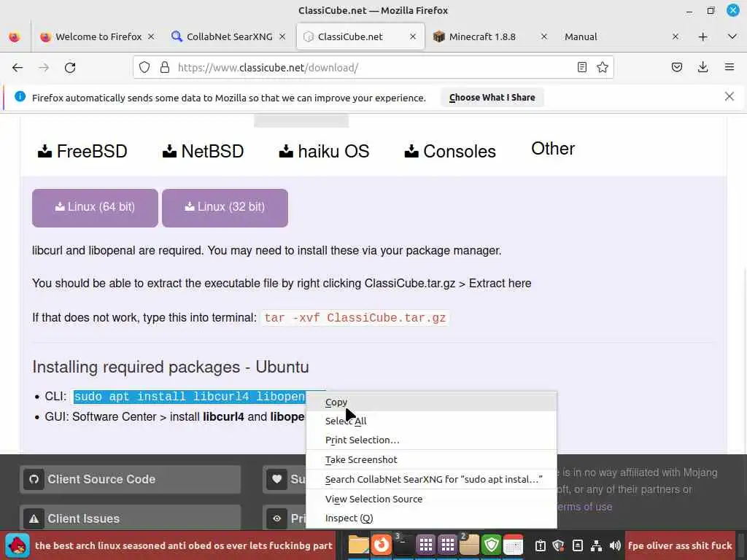Click the Firefox View icon left of tabs
The image size is (747, 560).
tap(15, 36)
